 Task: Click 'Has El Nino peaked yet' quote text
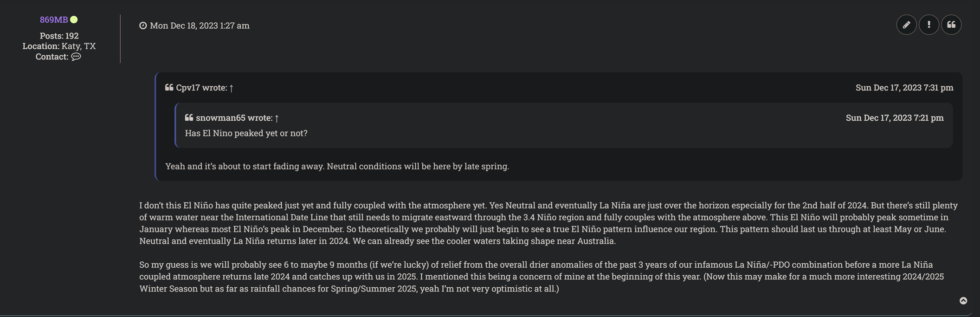click(x=246, y=133)
